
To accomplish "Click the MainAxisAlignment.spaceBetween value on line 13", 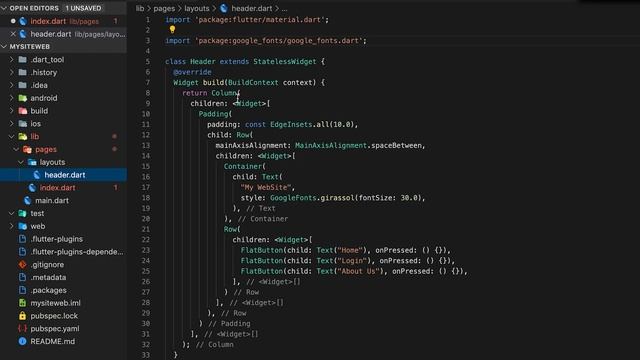I will pyautogui.click(x=359, y=145).
